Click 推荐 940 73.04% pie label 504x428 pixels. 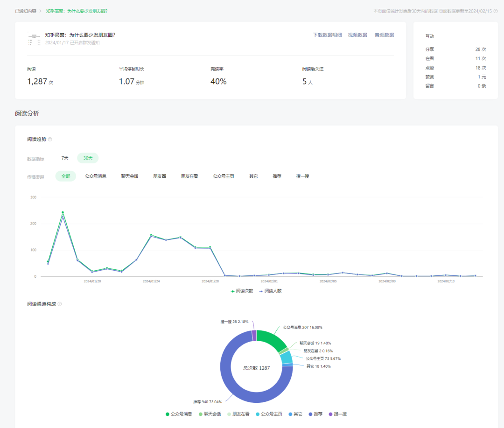(208, 402)
